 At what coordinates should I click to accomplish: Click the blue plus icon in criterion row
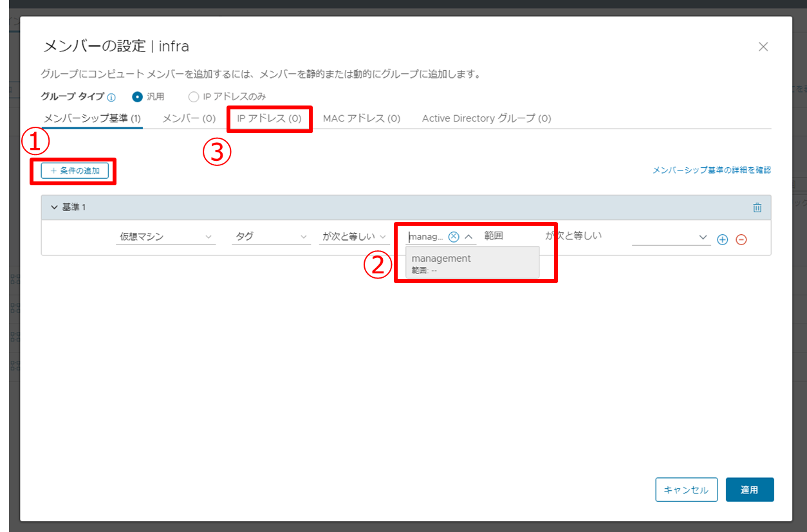click(x=722, y=239)
